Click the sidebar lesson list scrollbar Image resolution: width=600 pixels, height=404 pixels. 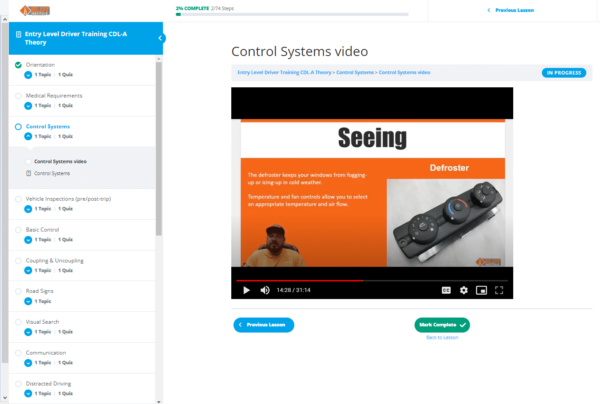tap(159, 148)
